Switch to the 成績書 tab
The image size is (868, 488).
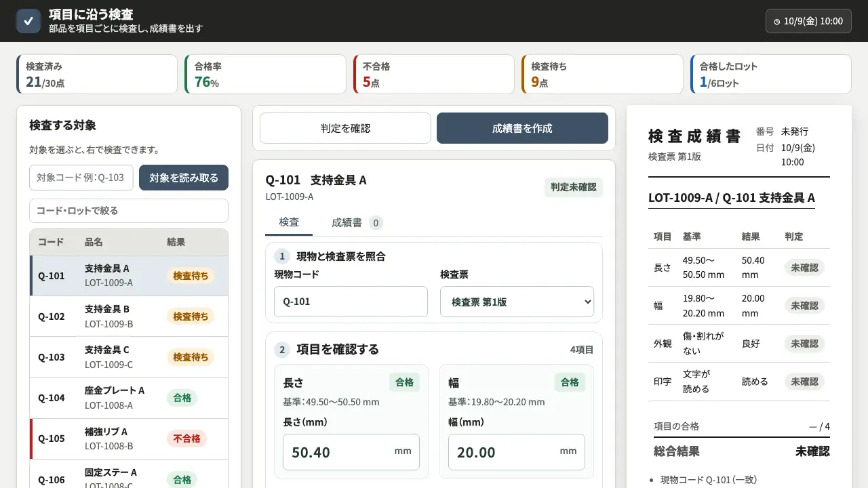coord(357,222)
